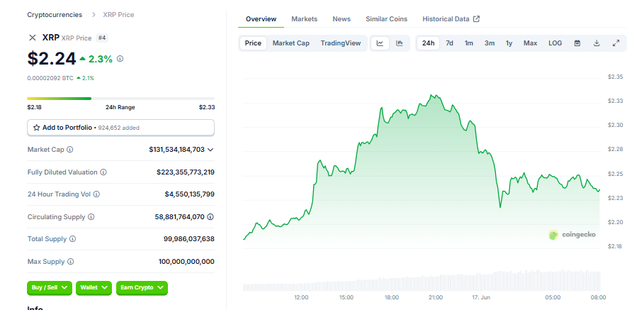The height and width of the screenshot is (310, 644).
Task: Switch to line chart view icon
Action: (380, 43)
